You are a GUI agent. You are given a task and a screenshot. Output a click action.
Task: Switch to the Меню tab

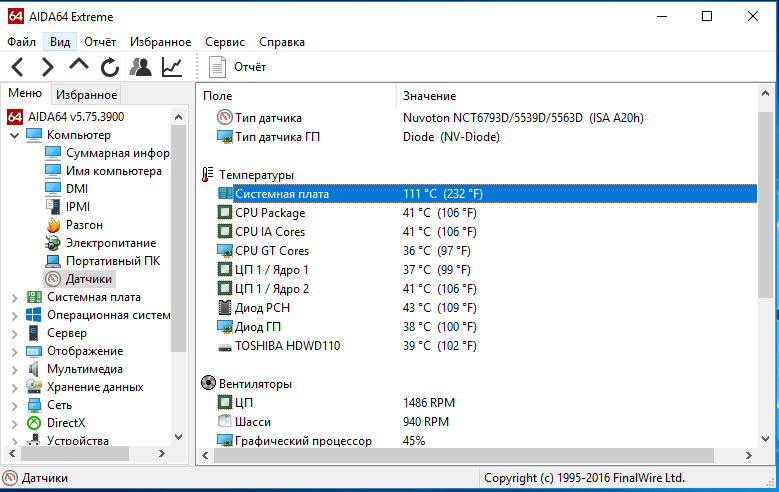coord(25,93)
